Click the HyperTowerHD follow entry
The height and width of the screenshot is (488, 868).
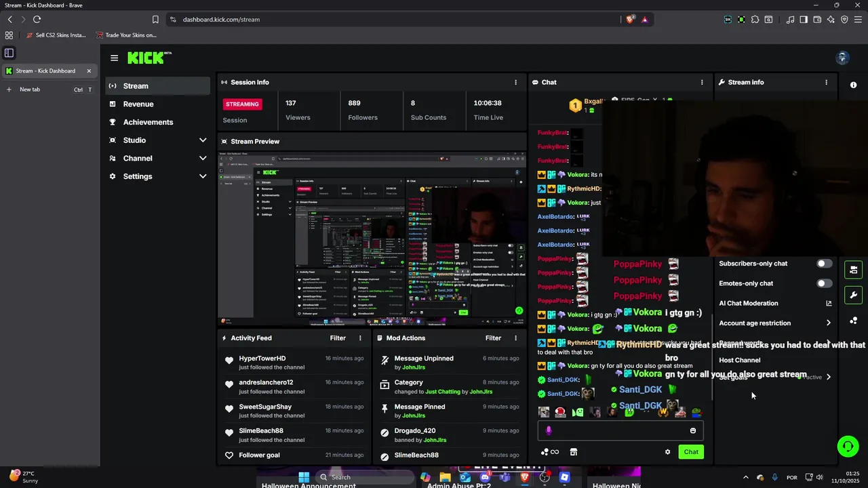point(295,363)
